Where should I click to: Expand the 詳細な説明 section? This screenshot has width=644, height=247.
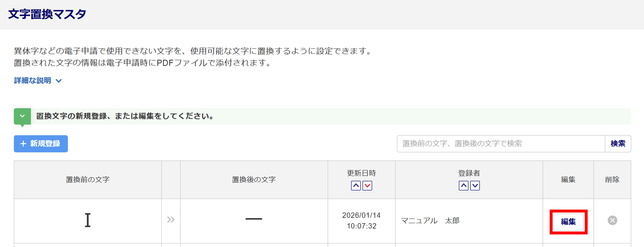coord(33,81)
